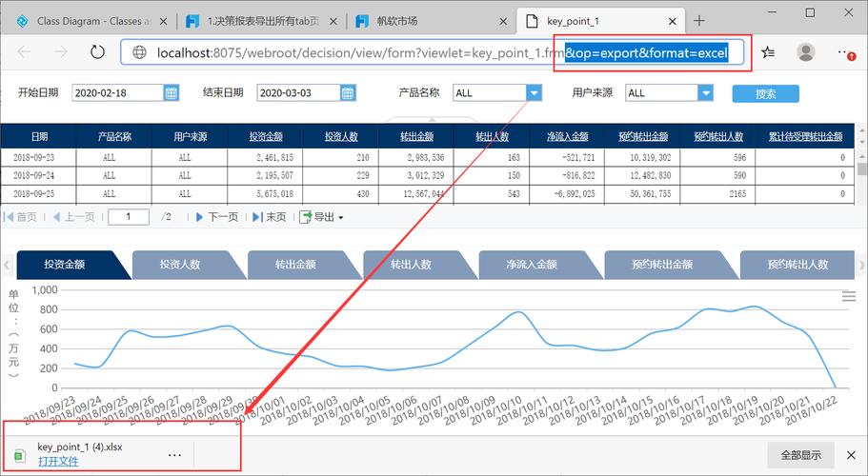The width and height of the screenshot is (868, 476).
Task: Click the xlsx file icon in downloads bar
Action: [x=20, y=456]
